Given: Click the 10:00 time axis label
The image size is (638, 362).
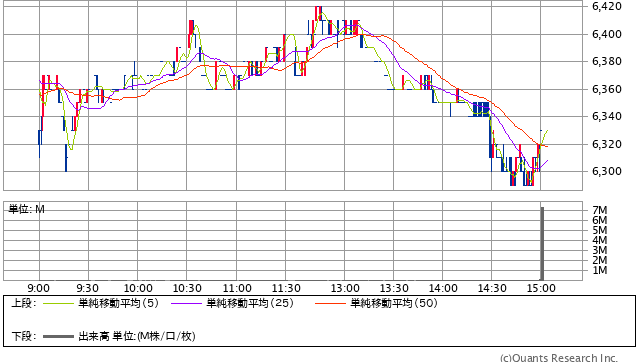Looking at the screenshot, I should click(x=138, y=288).
